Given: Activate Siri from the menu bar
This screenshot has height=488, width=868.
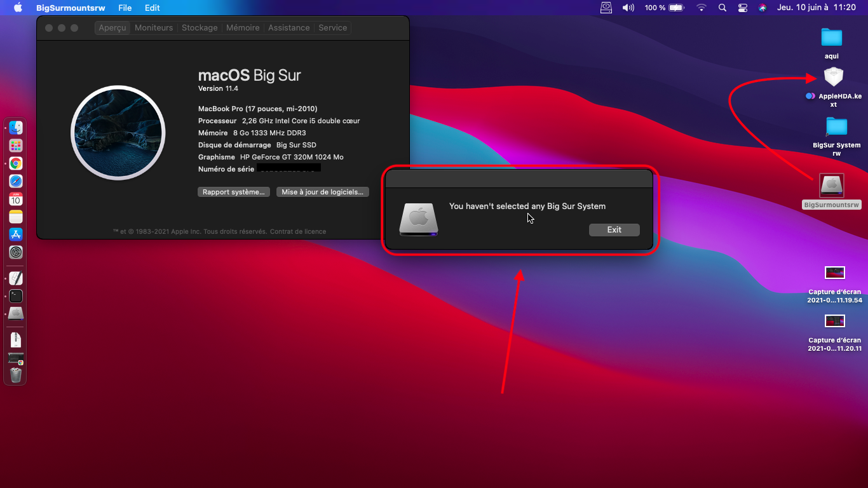Looking at the screenshot, I should click(x=763, y=8).
